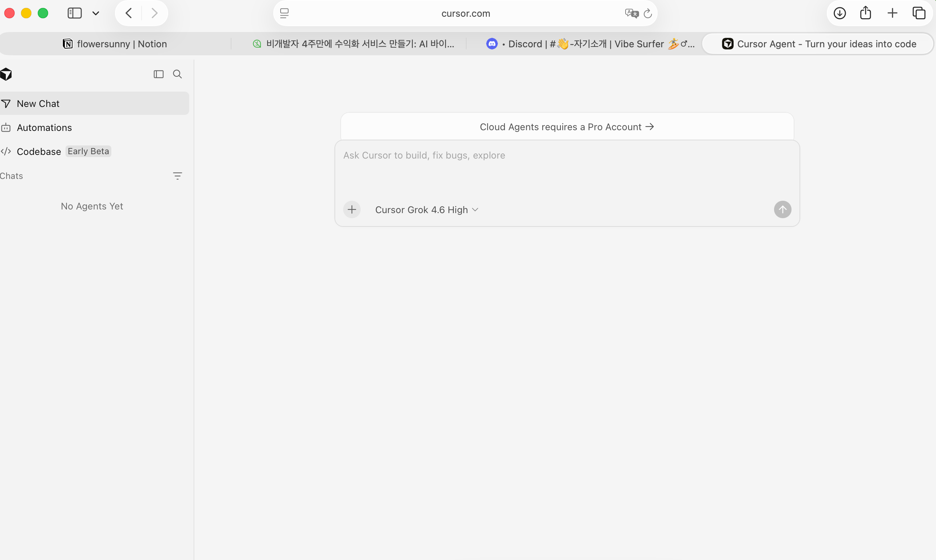Open the page reader menu icon
Viewport: 936px width, 560px height.
[x=284, y=13]
